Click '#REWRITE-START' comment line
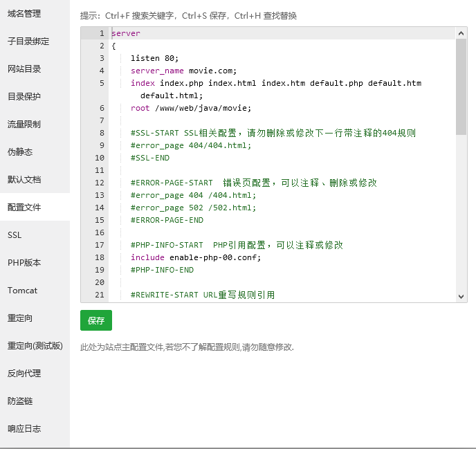This screenshot has height=449, width=476. pyautogui.click(x=203, y=295)
